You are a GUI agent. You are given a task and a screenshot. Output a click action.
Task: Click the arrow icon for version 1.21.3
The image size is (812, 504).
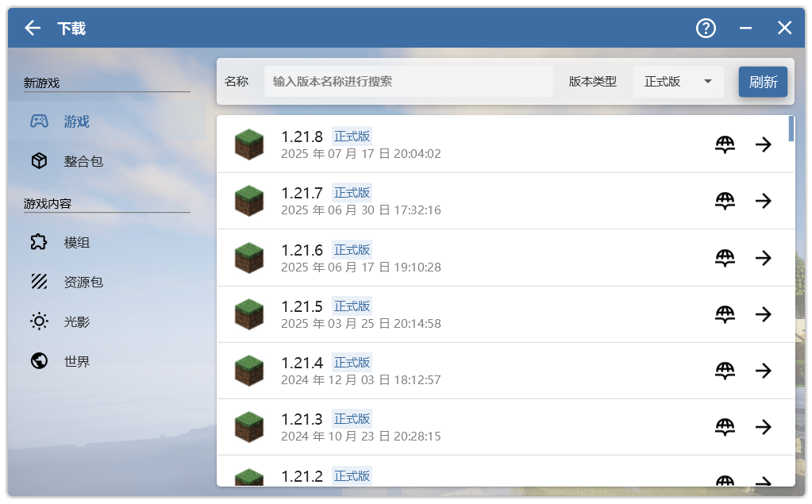[763, 427]
